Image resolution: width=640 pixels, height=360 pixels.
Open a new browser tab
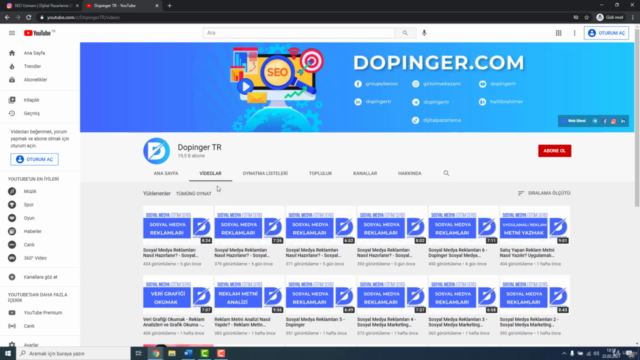[169, 6]
